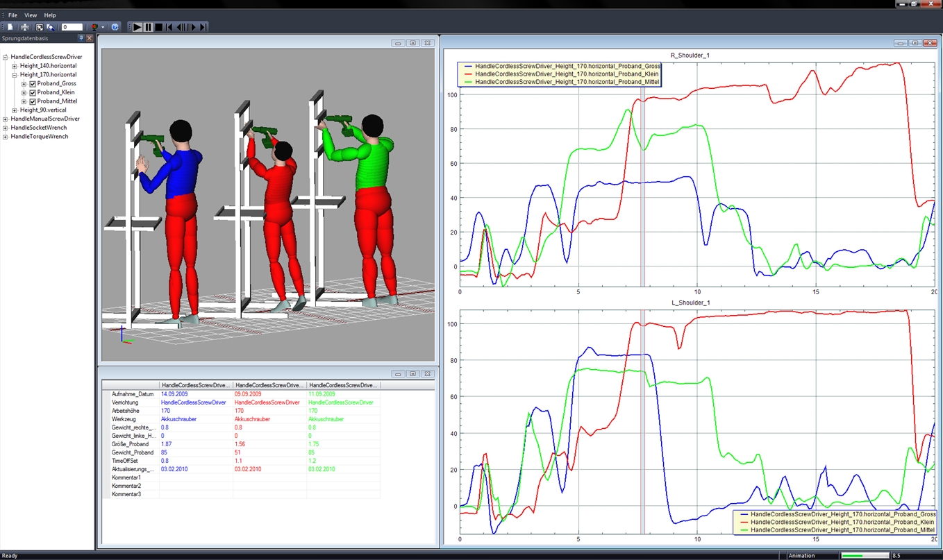Pause the animation playback
943x560 pixels.
tap(149, 27)
